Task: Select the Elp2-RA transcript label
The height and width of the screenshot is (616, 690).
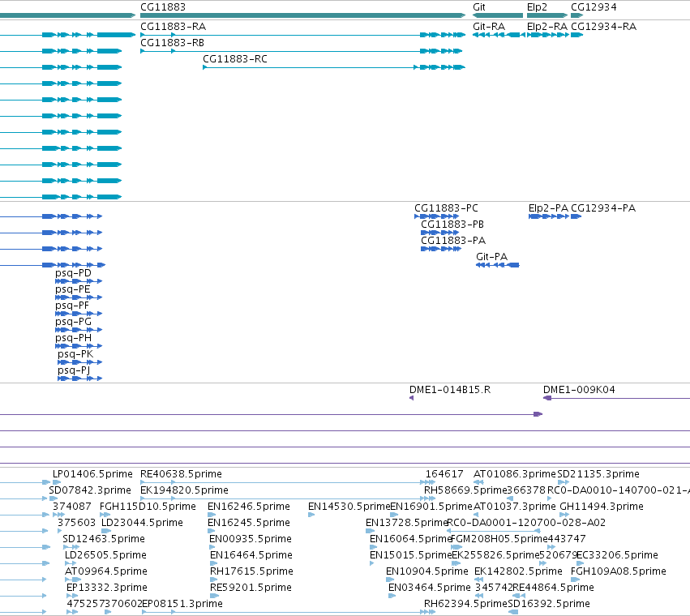Action: [547, 27]
